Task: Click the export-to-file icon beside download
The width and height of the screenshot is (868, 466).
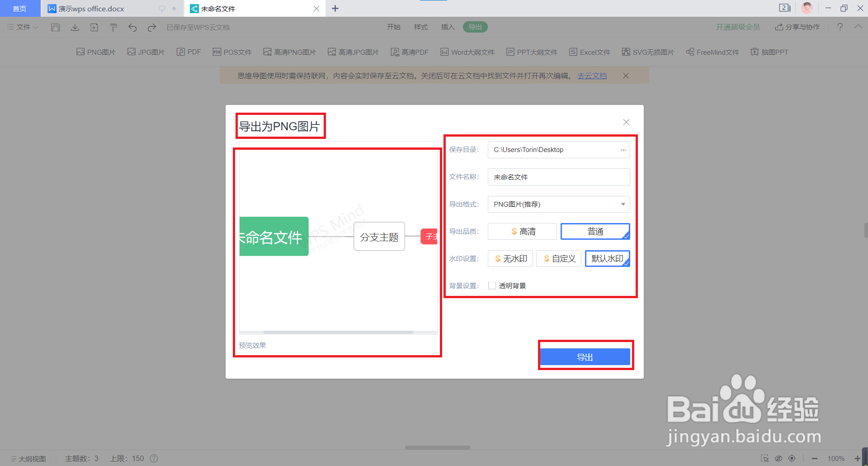Action: 94,28
